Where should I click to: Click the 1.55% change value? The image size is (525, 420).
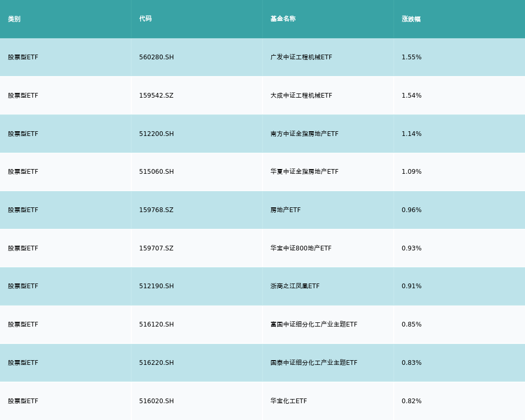point(412,57)
